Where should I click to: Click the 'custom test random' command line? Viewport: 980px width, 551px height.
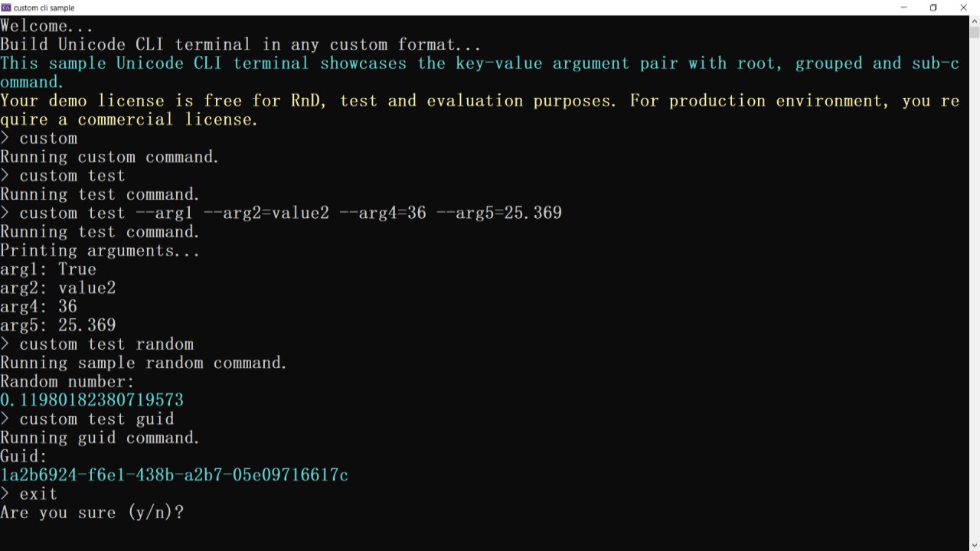coord(96,344)
